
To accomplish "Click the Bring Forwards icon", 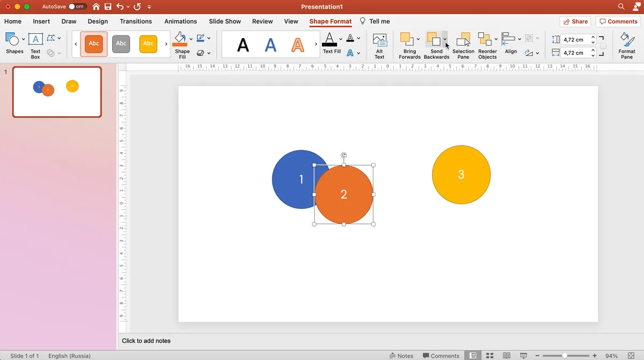I will [407, 39].
